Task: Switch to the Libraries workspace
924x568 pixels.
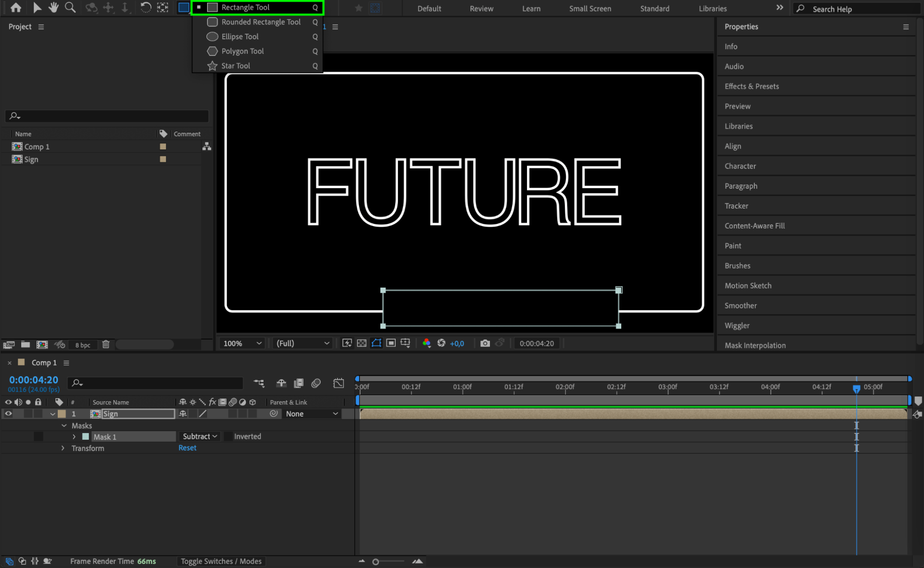Action: click(712, 8)
